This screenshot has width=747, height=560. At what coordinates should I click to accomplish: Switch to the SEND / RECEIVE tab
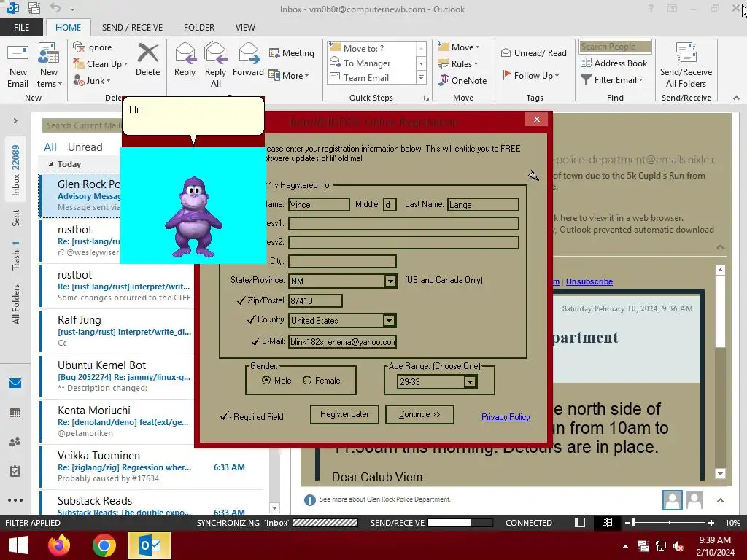click(132, 28)
